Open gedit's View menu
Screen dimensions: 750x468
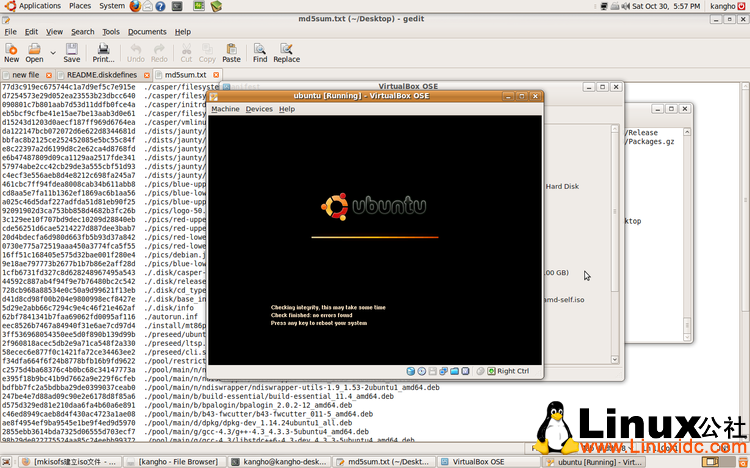[54, 32]
